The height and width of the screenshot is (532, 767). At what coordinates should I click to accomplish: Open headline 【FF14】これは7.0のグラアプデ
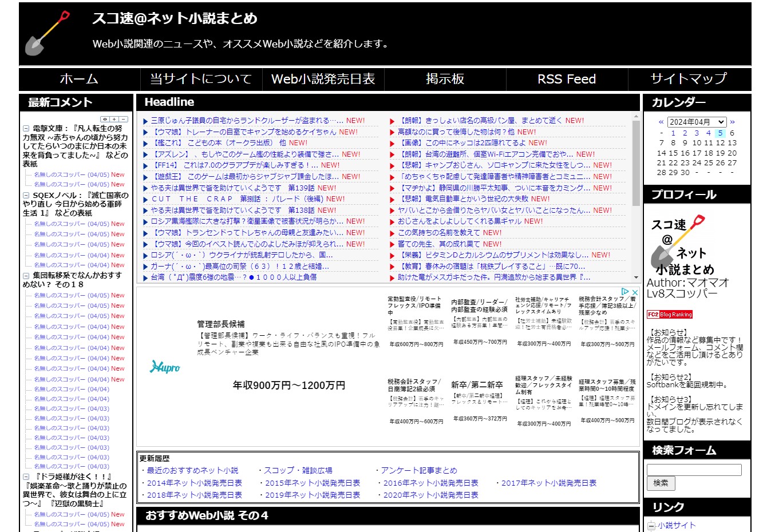(235, 165)
